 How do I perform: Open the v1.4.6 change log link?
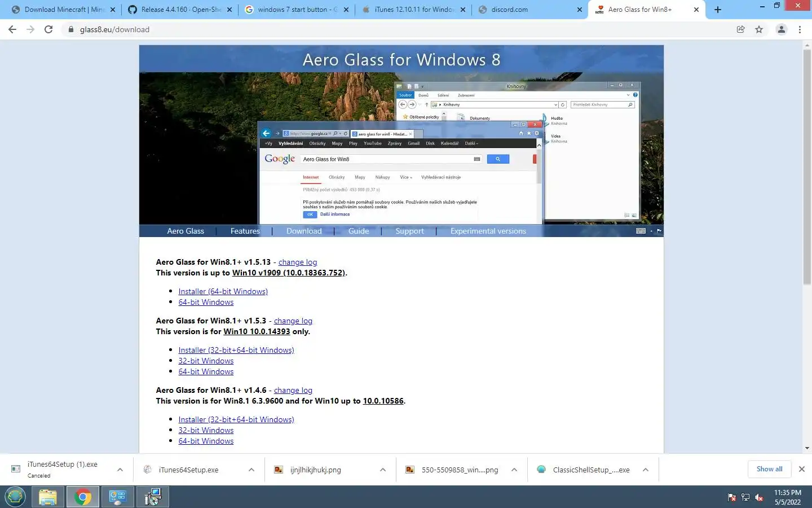[x=293, y=390]
